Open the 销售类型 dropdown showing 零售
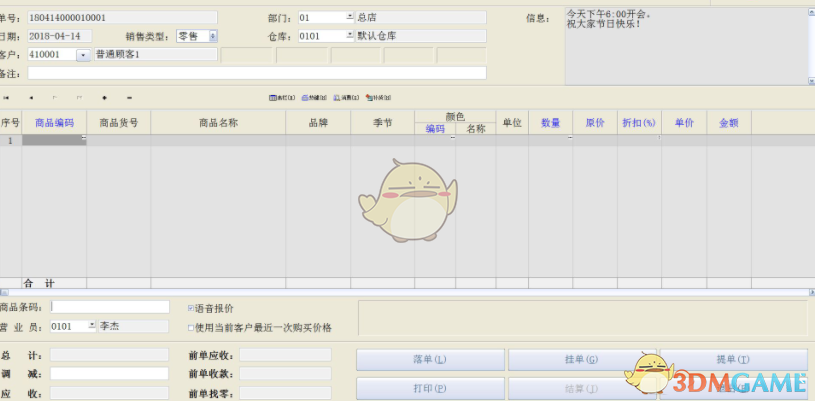The width and height of the screenshot is (817, 401). click(213, 36)
